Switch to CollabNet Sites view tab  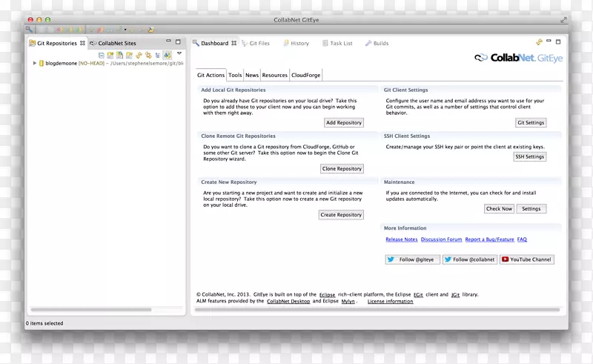[116, 44]
